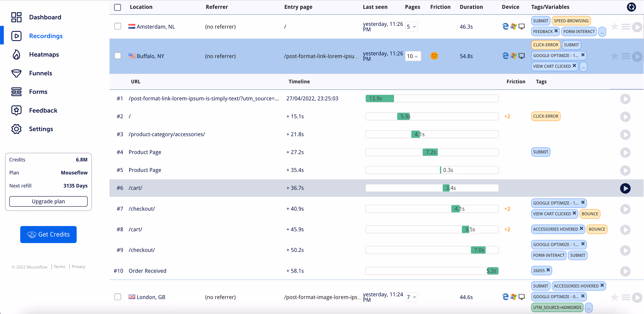Image resolution: width=644 pixels, height=314 pixels.
Task: Tick the Amsterdam, NL row checkbox
Action: click(x=118, y=26)
